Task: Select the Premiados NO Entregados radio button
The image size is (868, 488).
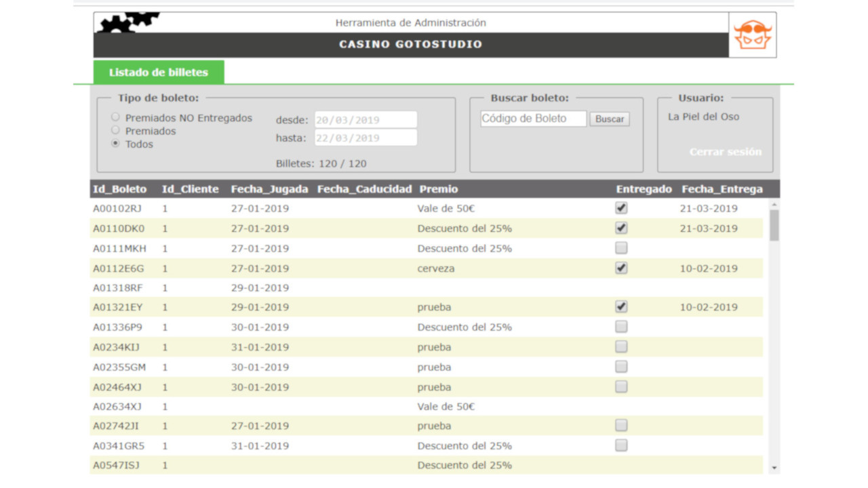Action: pos(115,117)
